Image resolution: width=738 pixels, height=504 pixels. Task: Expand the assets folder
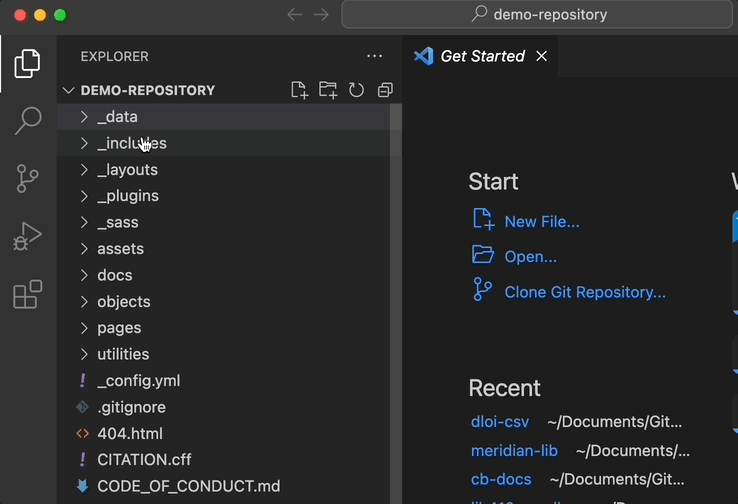[x=223, y=248]
